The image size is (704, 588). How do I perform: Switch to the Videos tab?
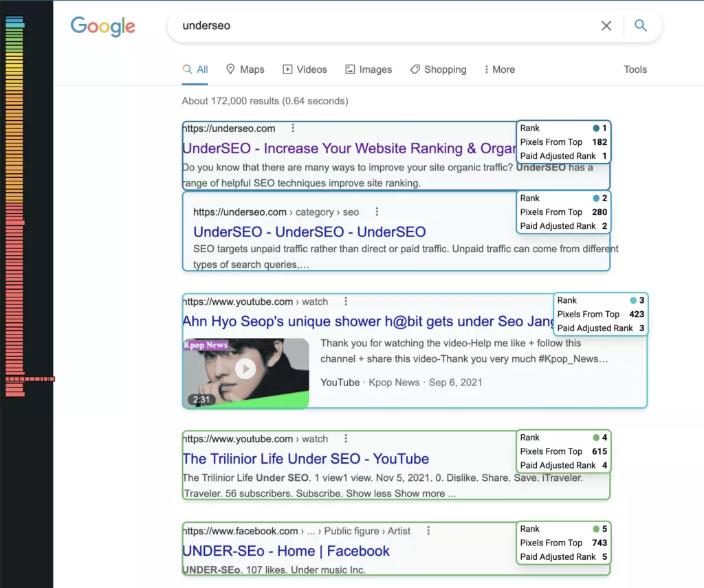click(x=305, y=69)
